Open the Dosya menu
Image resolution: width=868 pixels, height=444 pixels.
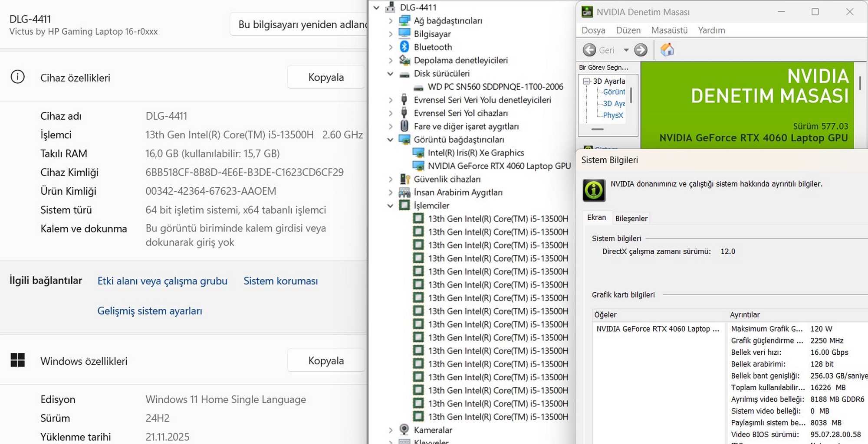[593, 30]
